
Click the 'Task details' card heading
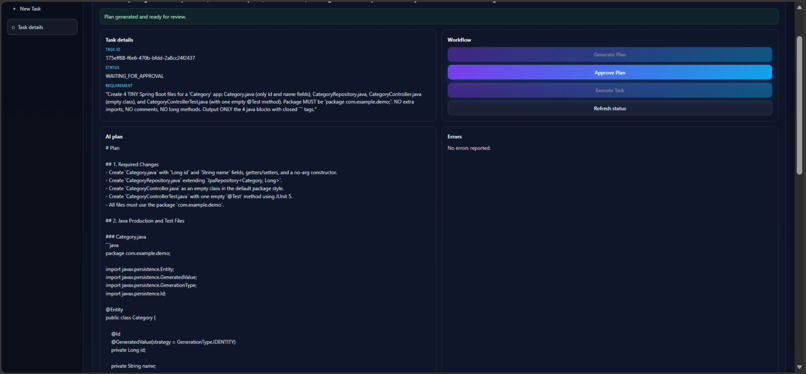click(x=120, y=40)
